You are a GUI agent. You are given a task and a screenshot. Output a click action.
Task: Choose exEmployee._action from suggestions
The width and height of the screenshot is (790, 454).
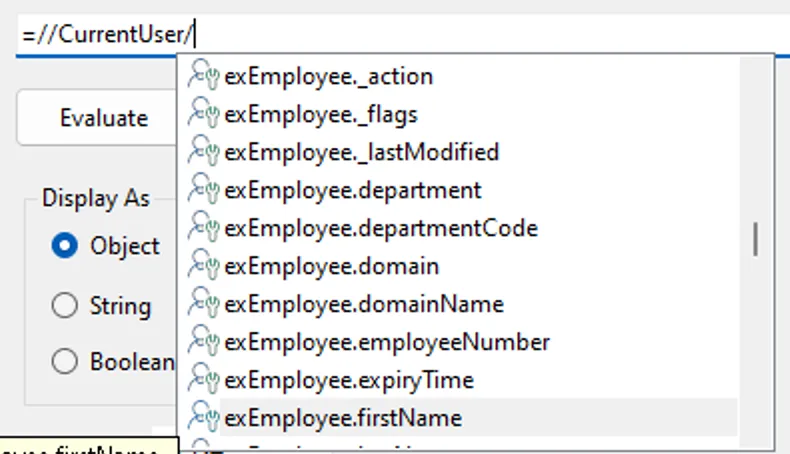(x=461, y=76)
